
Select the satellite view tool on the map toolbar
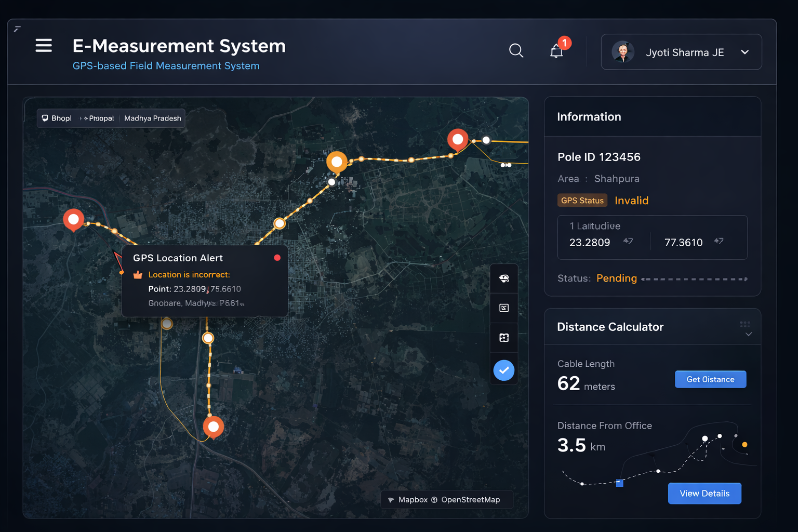tap(503, 278)
